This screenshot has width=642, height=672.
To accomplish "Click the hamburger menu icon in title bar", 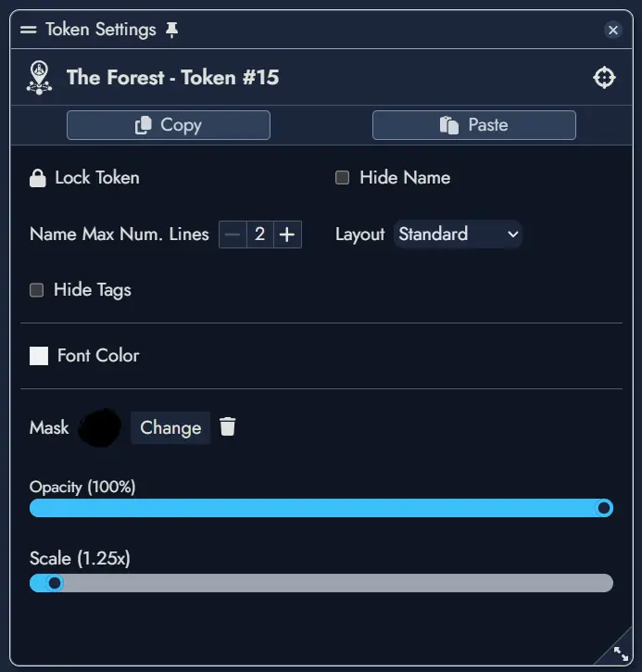I will (29, 30).
